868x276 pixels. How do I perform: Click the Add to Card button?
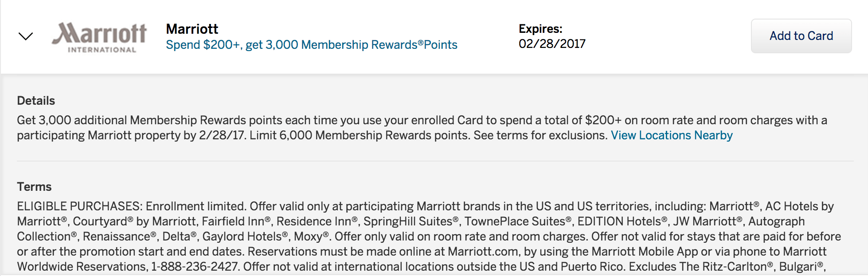click(x=801, y=36)
